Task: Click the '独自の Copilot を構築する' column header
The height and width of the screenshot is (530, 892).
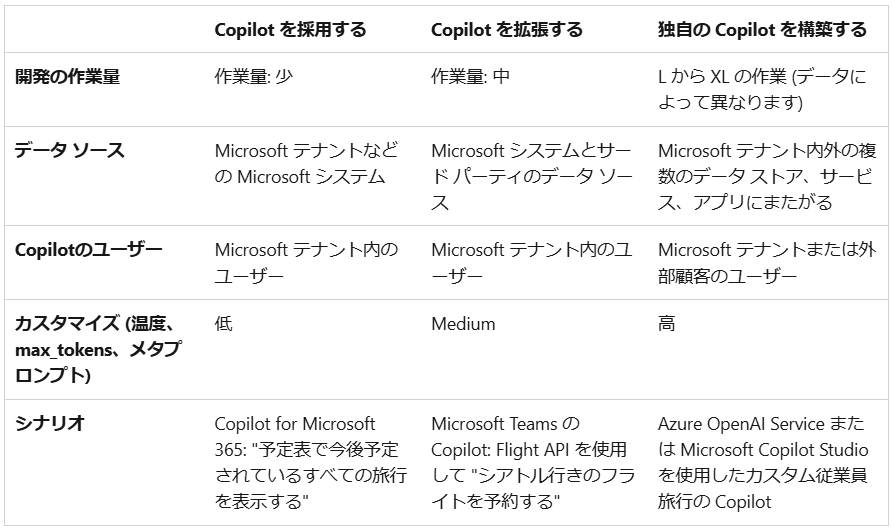Action: point(762,30)
